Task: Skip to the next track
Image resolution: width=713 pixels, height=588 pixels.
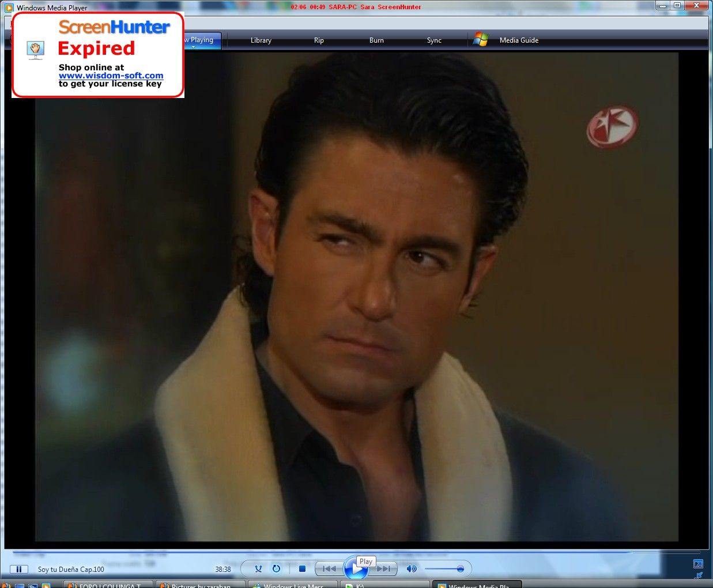Action: (x=385, y=569)
